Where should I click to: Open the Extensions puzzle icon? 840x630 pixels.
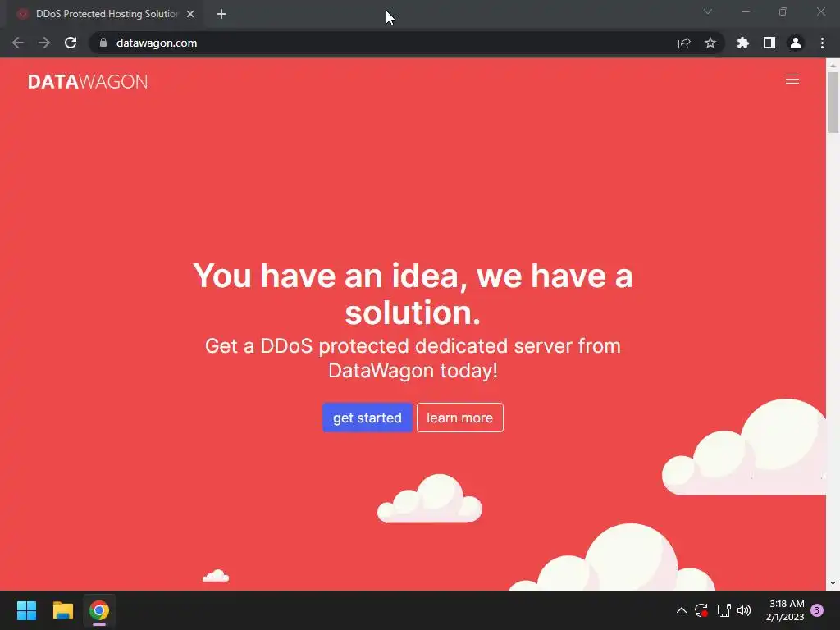pyautogui.click(x=743, y=43)
